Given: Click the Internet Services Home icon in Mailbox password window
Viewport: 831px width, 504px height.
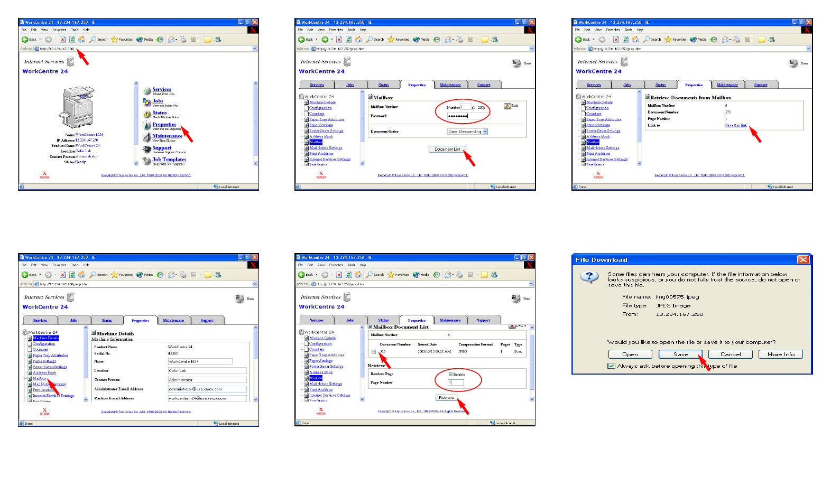Looking at the screenshot, I should (516, 63).
